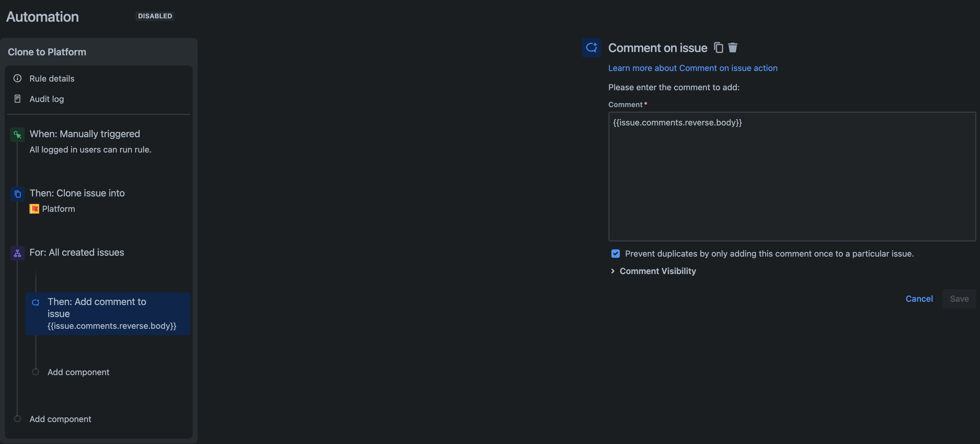980x444 pixels.
Task: Click the branch icon beside For all created issues
Action: [17, 253]
